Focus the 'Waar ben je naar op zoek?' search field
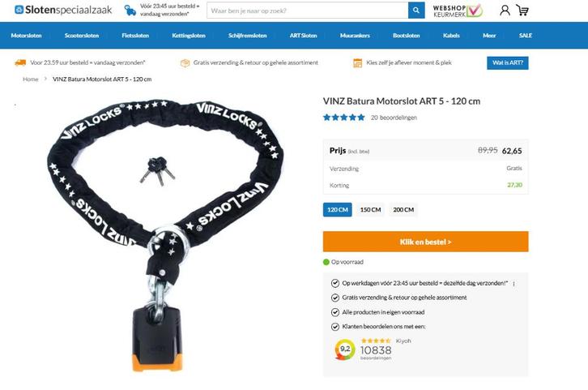Viewport: 588px width, 390px height. [308, 11]
